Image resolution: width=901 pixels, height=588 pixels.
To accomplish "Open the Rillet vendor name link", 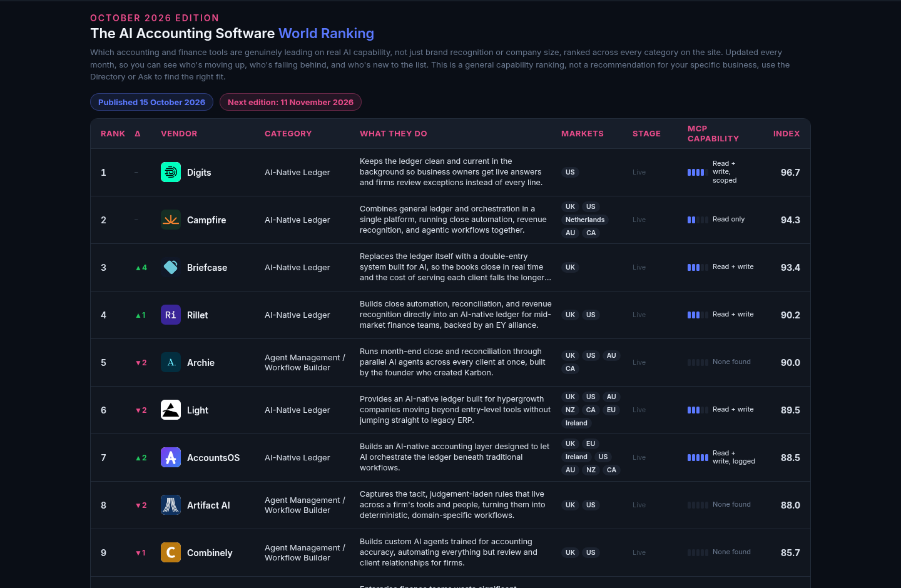I will tap(198, 315).
